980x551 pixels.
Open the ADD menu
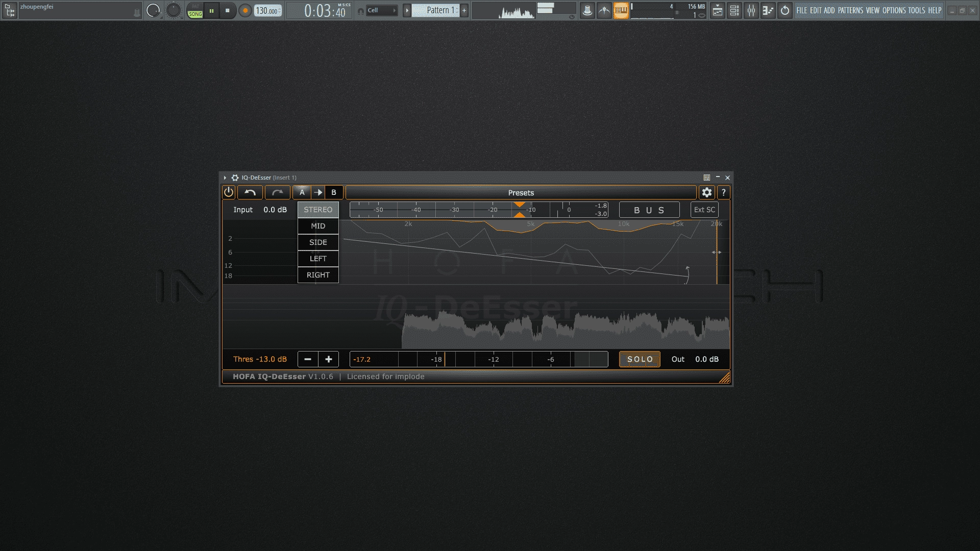[829, 10]
